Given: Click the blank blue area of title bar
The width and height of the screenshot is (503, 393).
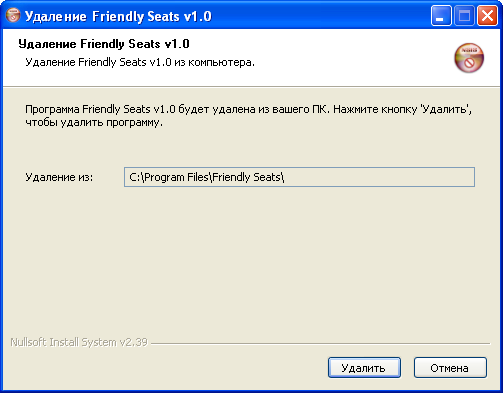Looking at the screenshot, I should 320,16.
